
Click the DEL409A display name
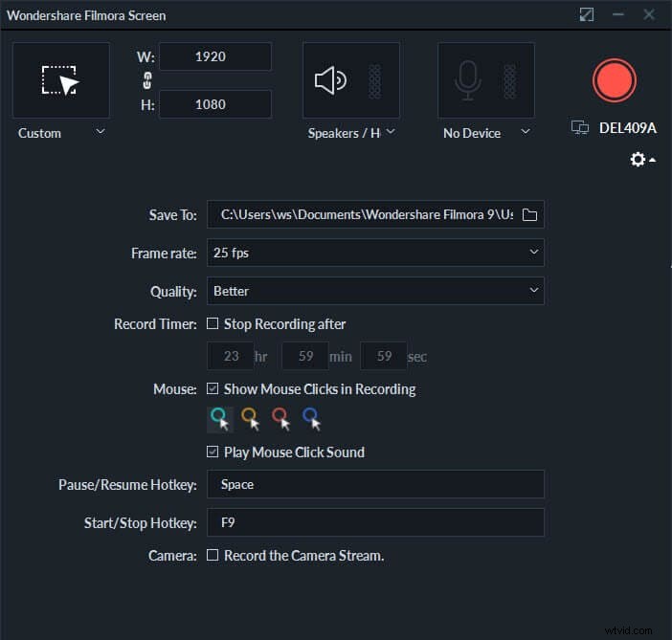[x=627, y=127]
